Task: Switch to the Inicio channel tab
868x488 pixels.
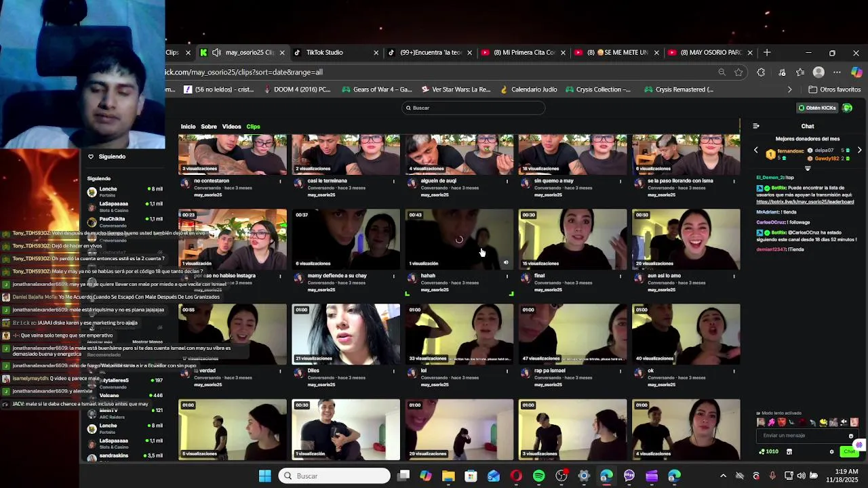Action: [x=188, y=127]
